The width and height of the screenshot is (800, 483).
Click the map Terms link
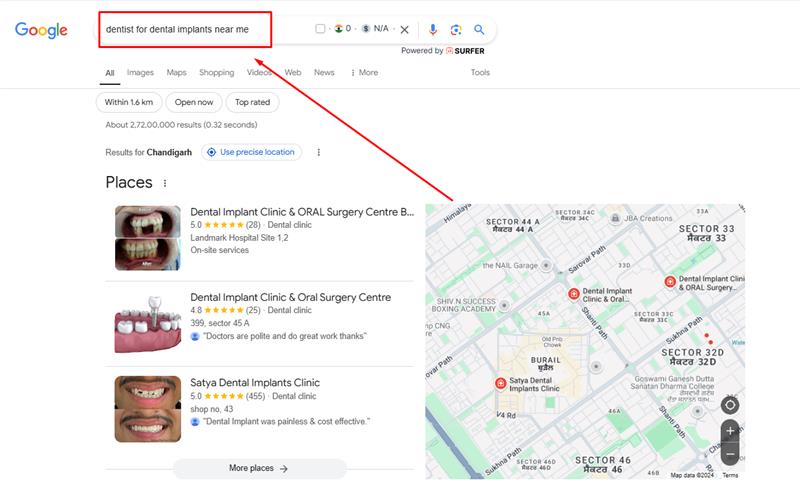tap(730, 475)
